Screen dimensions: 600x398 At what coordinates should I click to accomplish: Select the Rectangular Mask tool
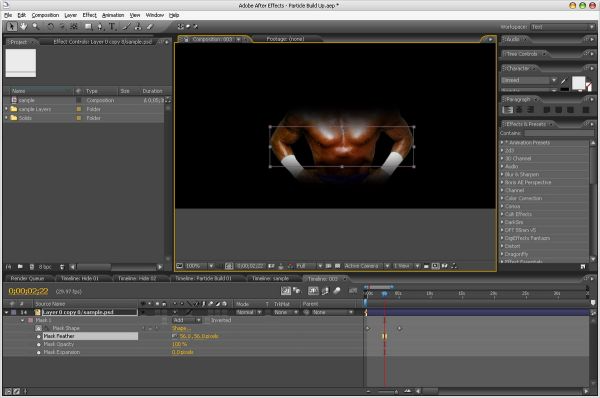pos(88,26)
